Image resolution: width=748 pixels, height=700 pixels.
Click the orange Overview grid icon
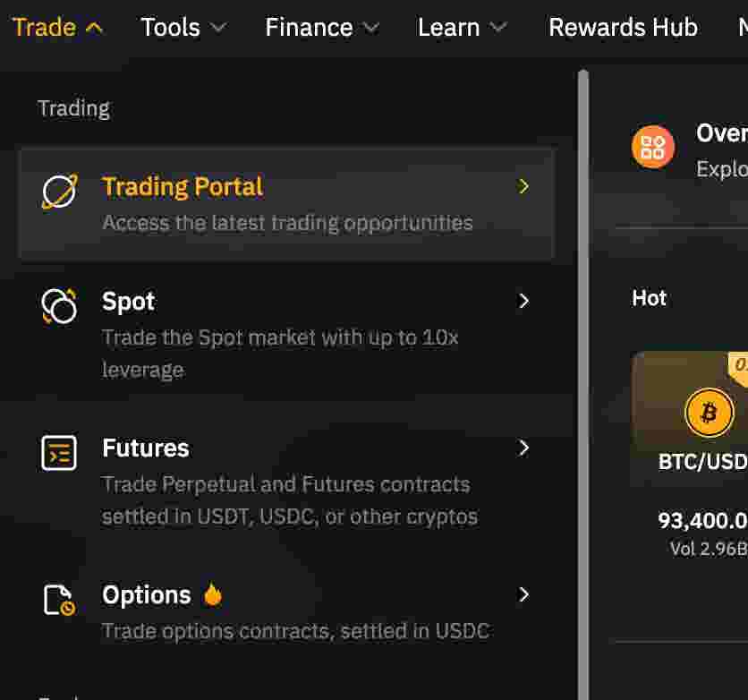coord(653,147)
